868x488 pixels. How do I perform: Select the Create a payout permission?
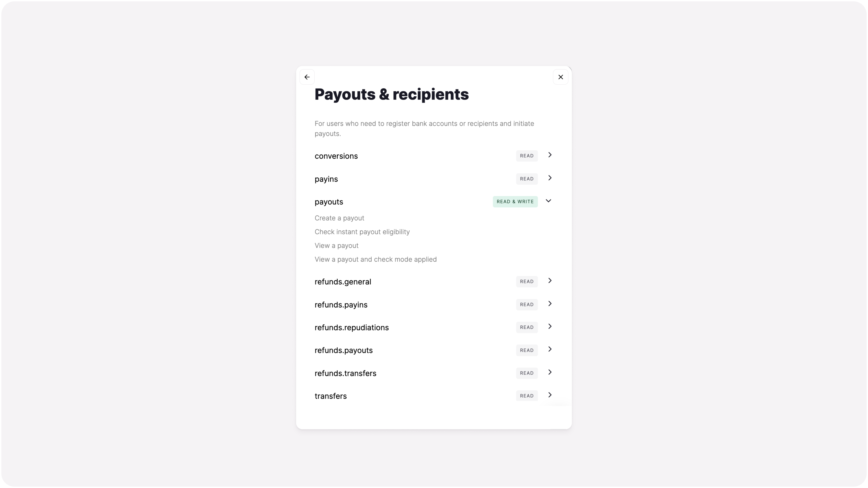pyautogui.click(x=339, y=218)
